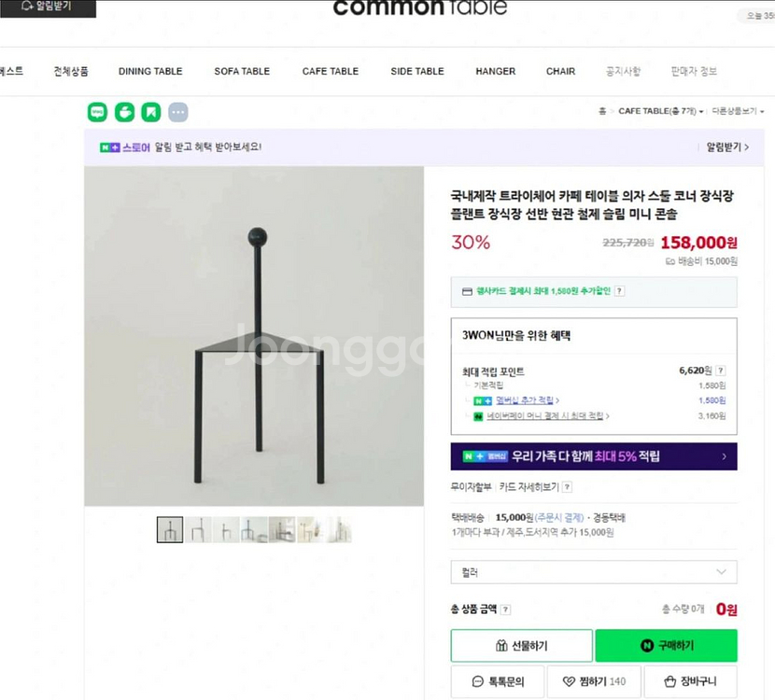Select the second product thumbnail image
Viewport: 775px width, 700px height.
pyautogui.click(x=198, y=530)
